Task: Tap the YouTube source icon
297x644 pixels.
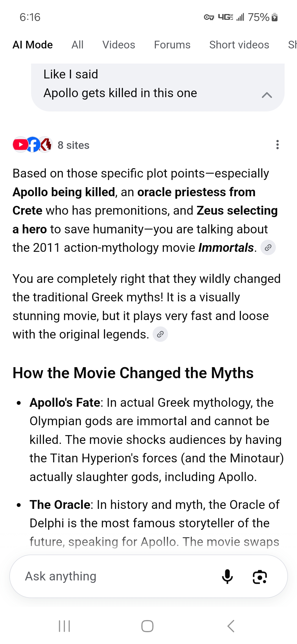Action: coord(20,144)
